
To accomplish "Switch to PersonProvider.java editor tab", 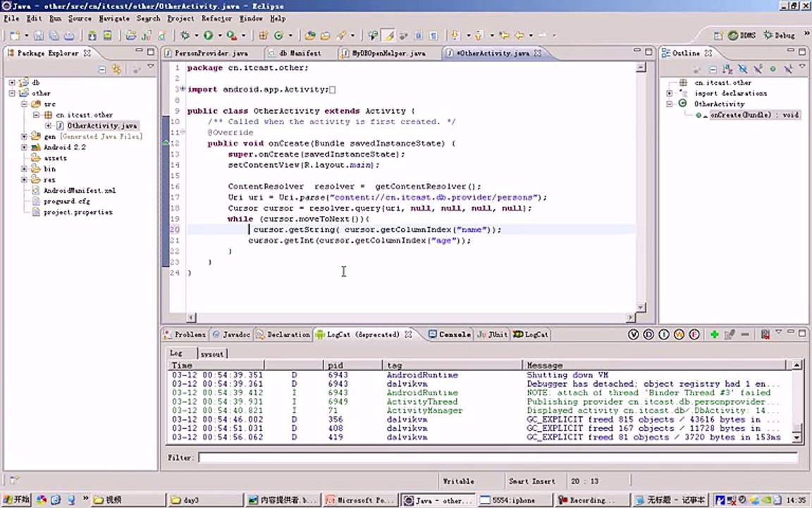I will (206, 53).
